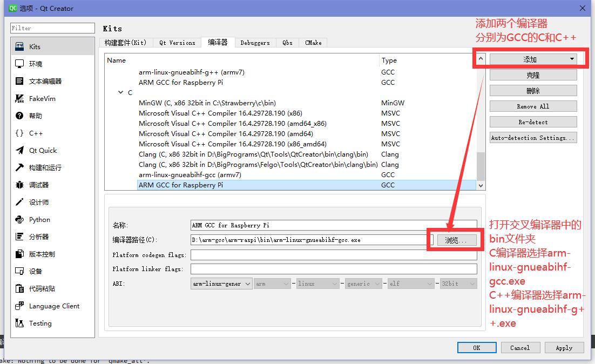The height and width of the screenshot is (364, 595).
Task: Open the 版本控制 settings category
Action: (x=52, y=254)
